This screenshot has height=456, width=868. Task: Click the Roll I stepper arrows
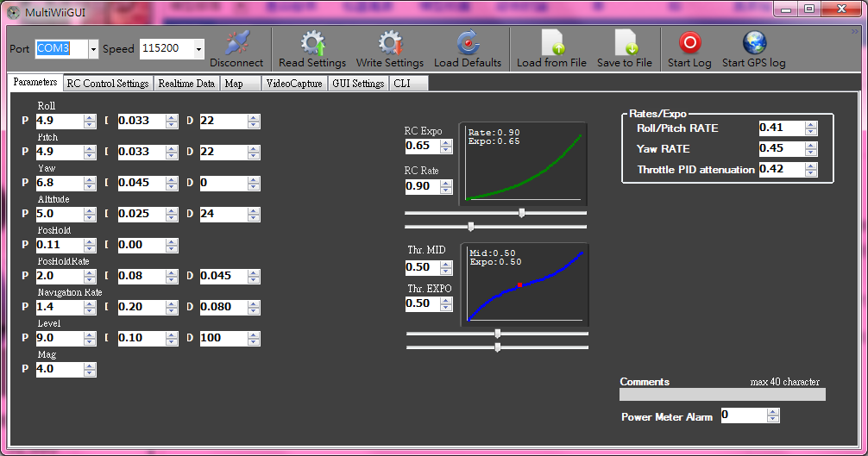pos(172,121)
